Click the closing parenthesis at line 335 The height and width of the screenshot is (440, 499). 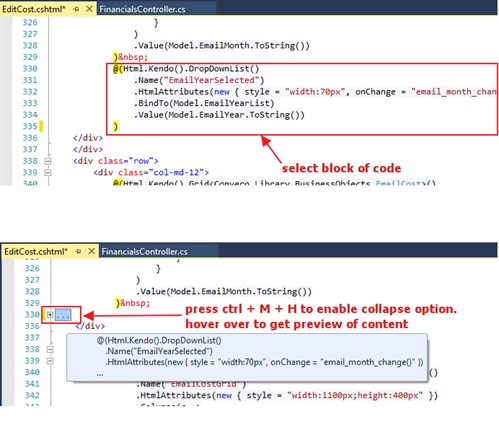(115, 126)
